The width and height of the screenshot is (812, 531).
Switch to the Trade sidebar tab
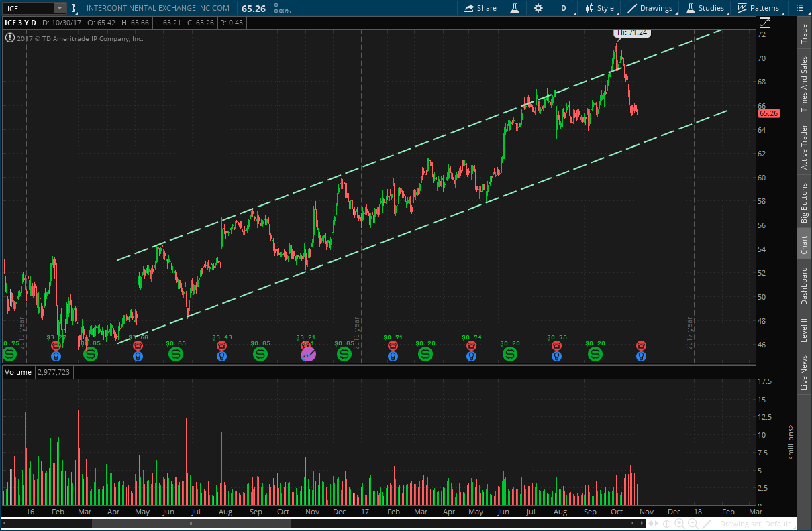pos(804,34)
